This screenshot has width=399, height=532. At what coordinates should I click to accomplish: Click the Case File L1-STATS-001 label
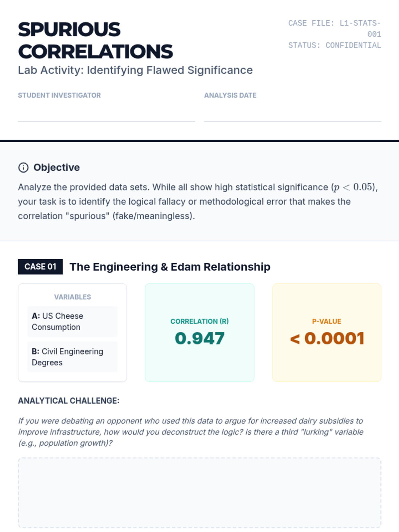pos(334,28)
